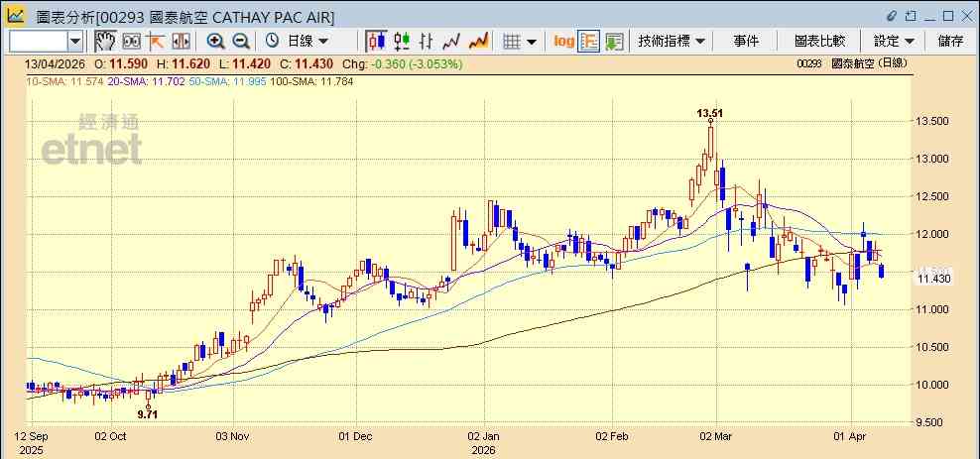The width and height of the screenshot is (980, 459).
Task: Switch to red-blue candlestick chart
Action: pos(376,42)
